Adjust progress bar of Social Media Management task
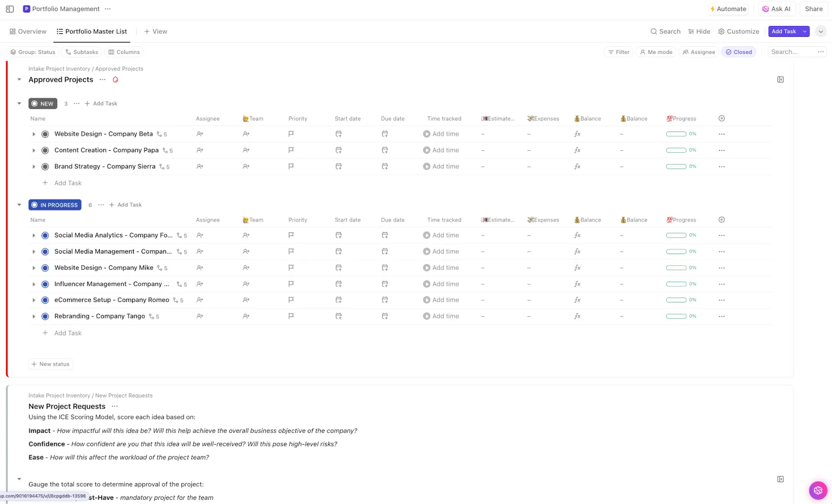 click(676, 251)
